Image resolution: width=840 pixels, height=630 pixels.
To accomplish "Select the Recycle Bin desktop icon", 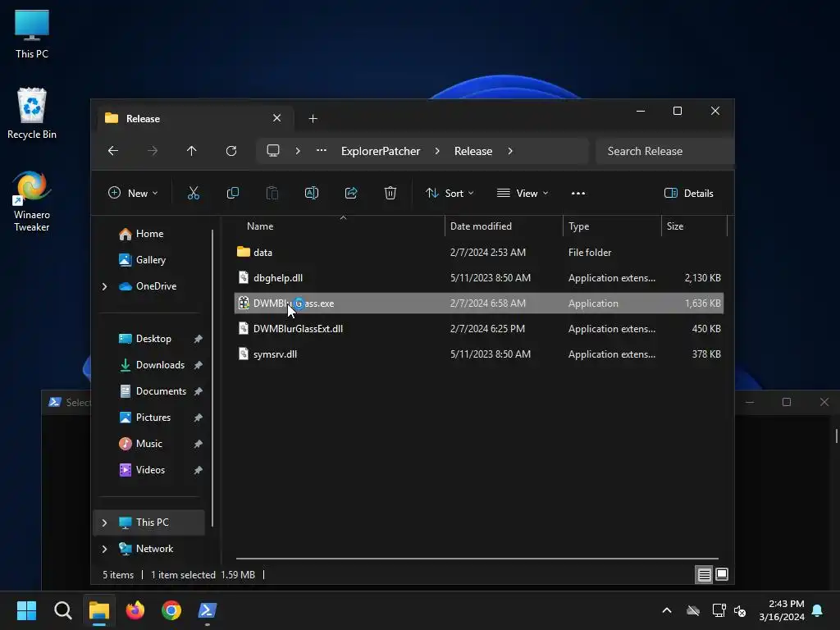I will pos(32,113).
